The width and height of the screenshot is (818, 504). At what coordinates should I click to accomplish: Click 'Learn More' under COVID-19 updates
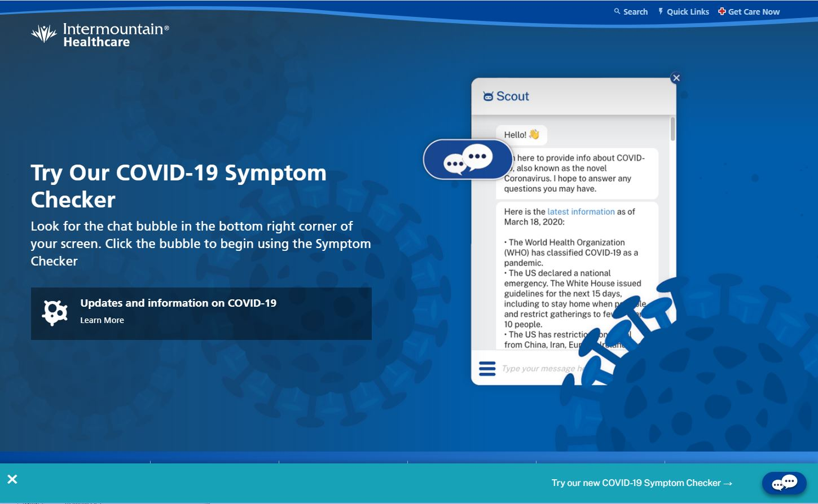[102, 320]
